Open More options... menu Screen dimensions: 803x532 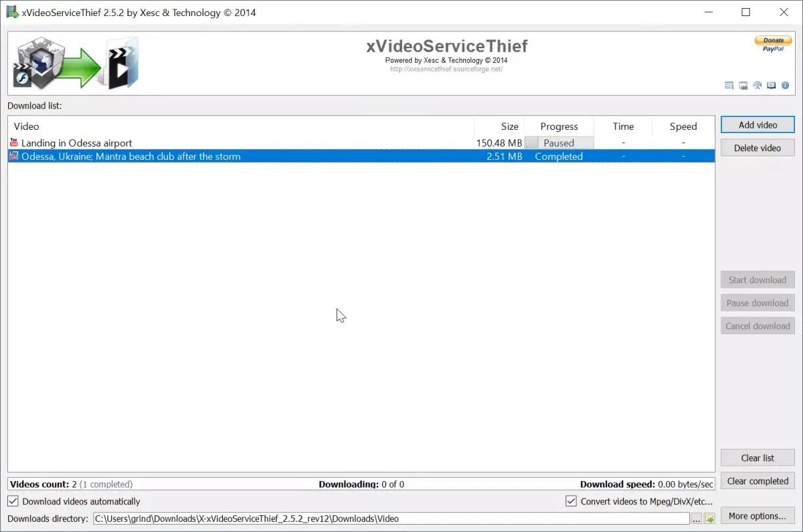click(x=757, y=516)
